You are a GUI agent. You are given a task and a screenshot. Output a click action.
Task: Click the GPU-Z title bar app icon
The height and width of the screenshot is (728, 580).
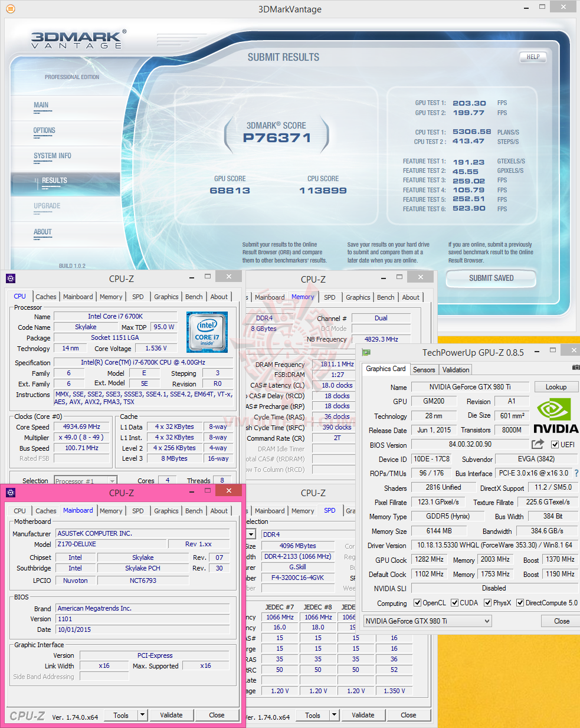(366, 352)
